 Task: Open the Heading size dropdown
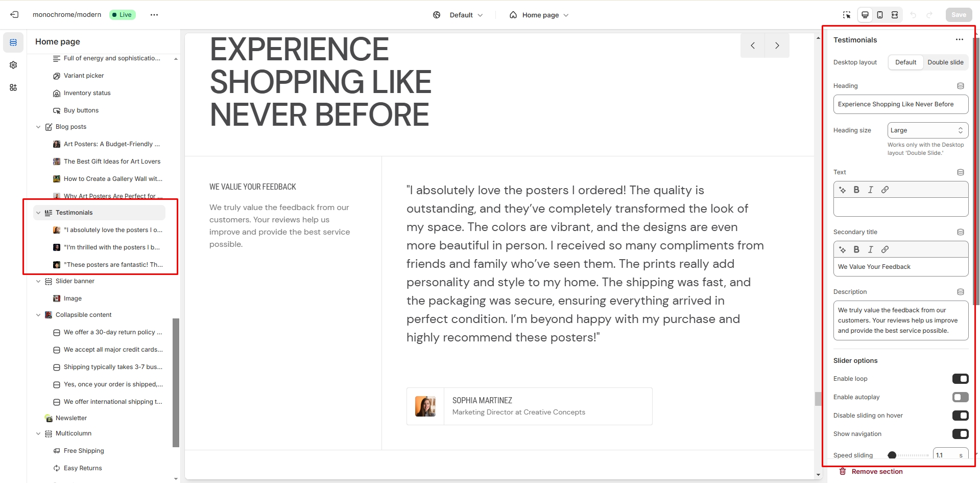[928, 130]
